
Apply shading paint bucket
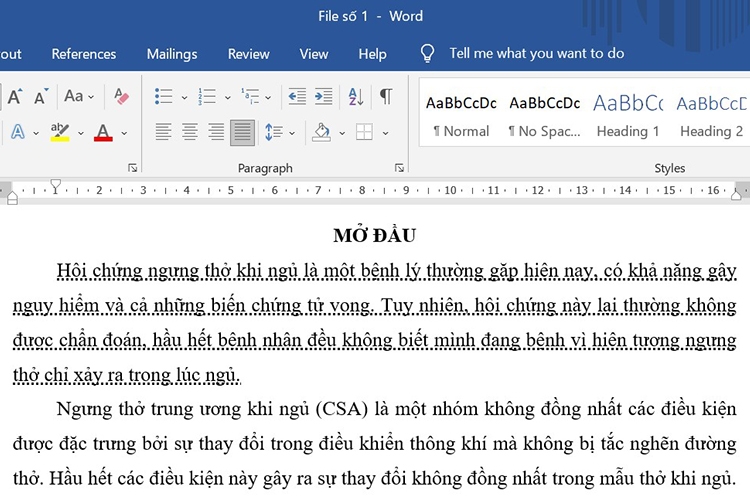[x=321, y=132]
